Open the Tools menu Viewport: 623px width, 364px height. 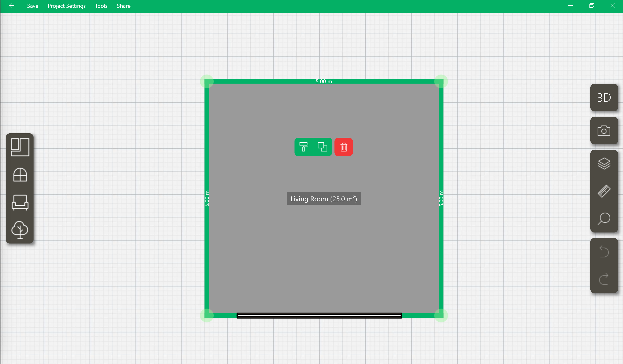click(x=101, y=6)
